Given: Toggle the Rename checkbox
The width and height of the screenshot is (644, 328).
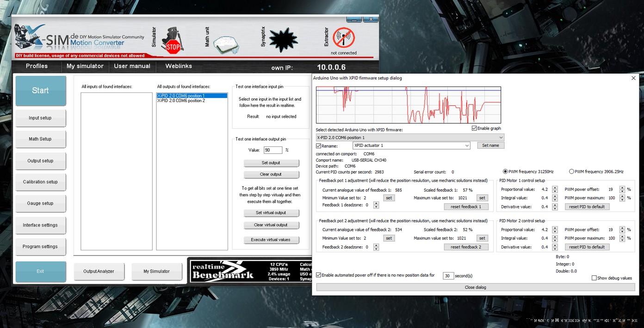Looking at the screenshot, I should pos(319,146).
